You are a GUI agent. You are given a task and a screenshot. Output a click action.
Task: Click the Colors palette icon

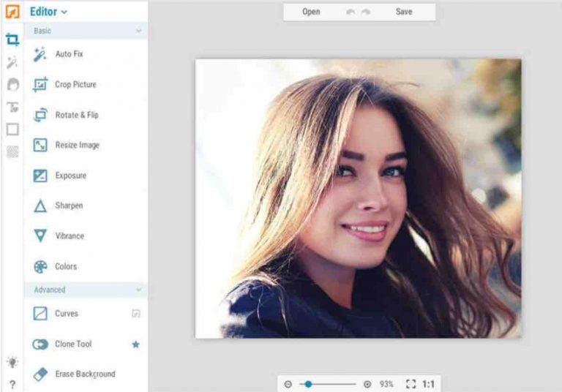pos(40,267)
